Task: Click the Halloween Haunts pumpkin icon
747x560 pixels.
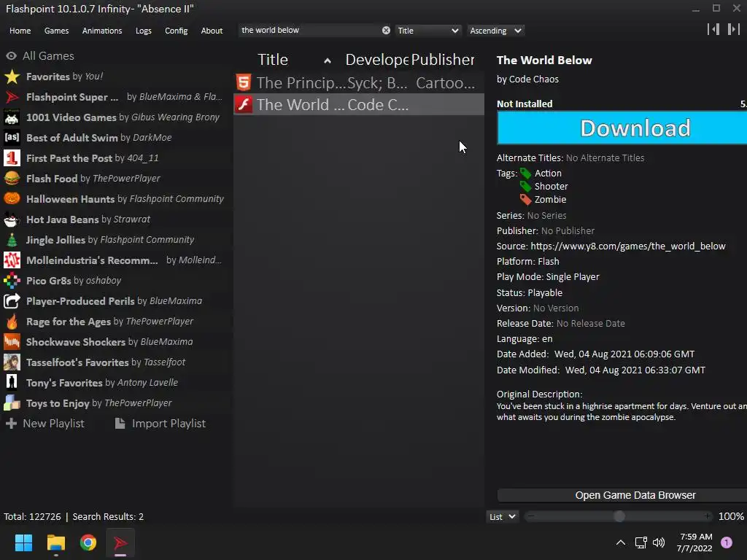Action: [x=12, y=199]
